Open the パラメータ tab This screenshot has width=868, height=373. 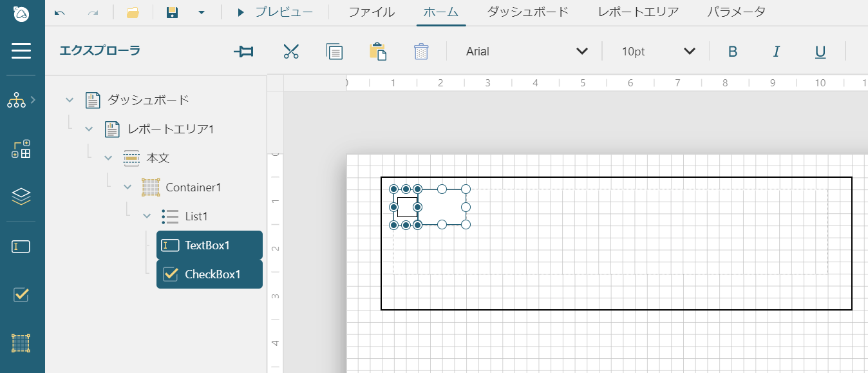[737, 12]
